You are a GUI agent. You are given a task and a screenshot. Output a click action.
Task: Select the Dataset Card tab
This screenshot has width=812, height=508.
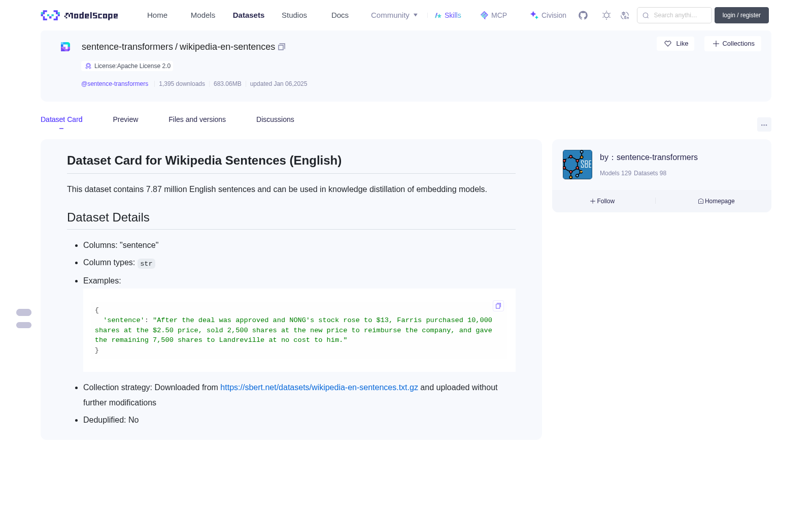(61, 119)
